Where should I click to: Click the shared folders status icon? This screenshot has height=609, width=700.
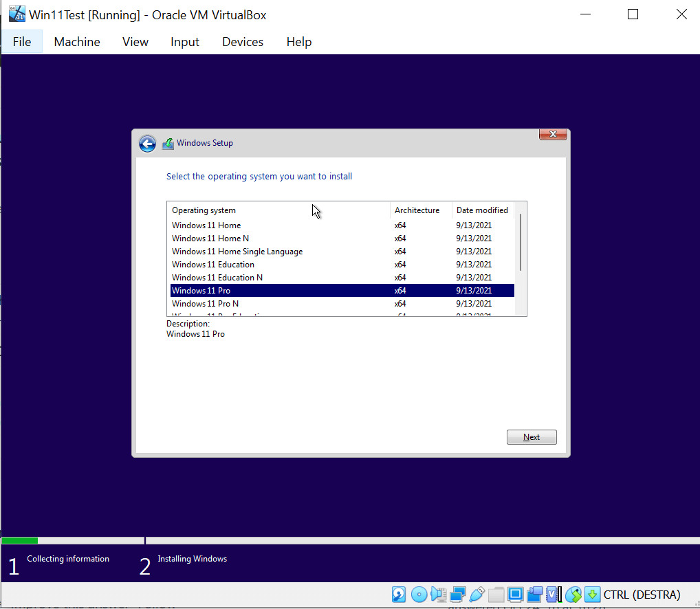[x=496, y=595]
